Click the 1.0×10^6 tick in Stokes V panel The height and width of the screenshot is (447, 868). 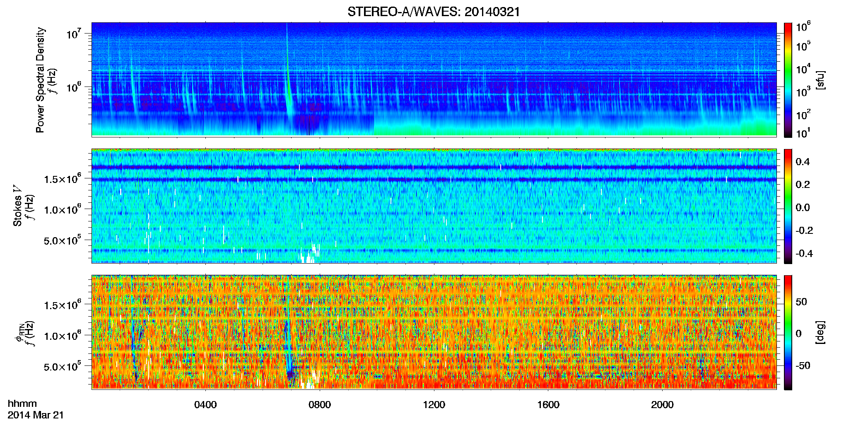(x=63, y=209)
